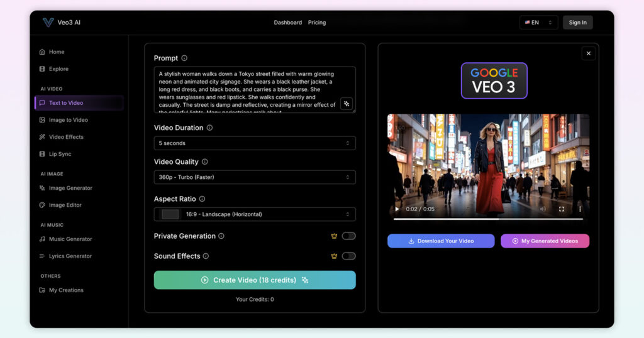644x338 pixels.
Task: Click Download Your Video button
Action: (x=441, y=241)
